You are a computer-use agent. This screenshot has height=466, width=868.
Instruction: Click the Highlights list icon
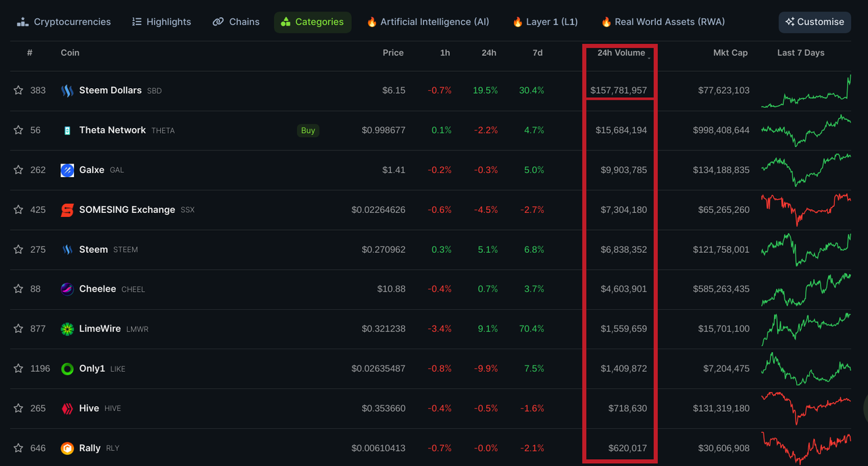click(136, 22)
